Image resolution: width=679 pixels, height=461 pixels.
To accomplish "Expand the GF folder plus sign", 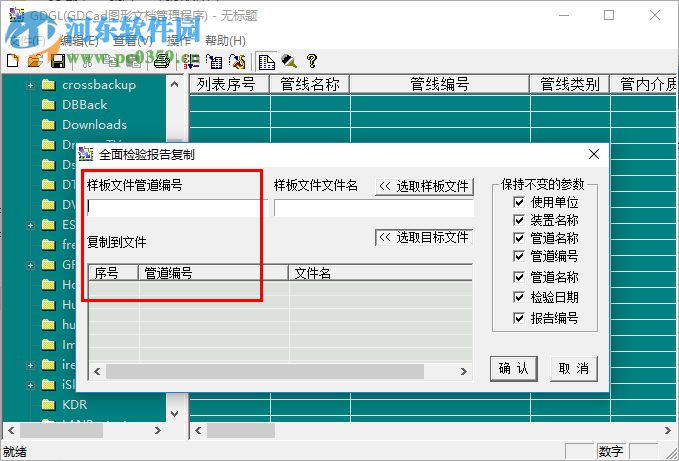I will click(x=30, y=265).
